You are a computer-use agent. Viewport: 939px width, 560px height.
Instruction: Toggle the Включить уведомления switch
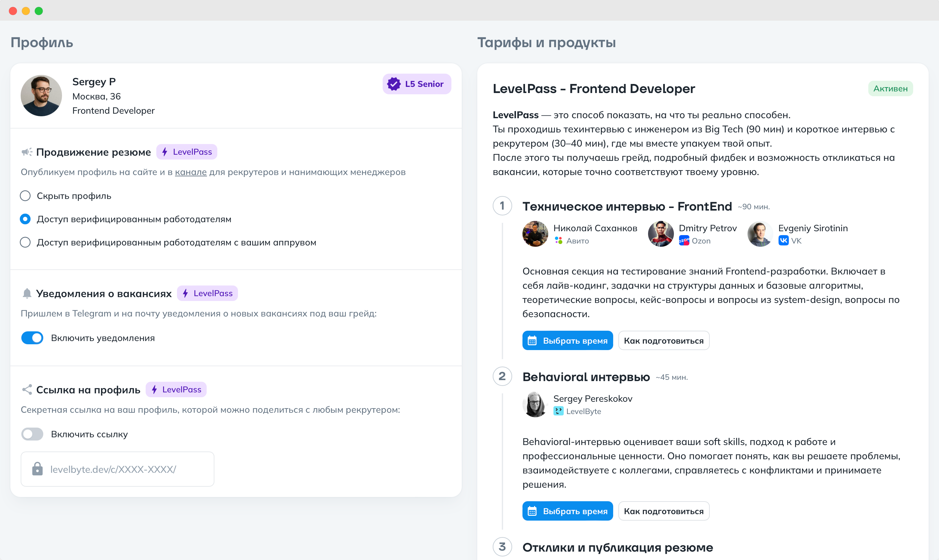point(32,338)
